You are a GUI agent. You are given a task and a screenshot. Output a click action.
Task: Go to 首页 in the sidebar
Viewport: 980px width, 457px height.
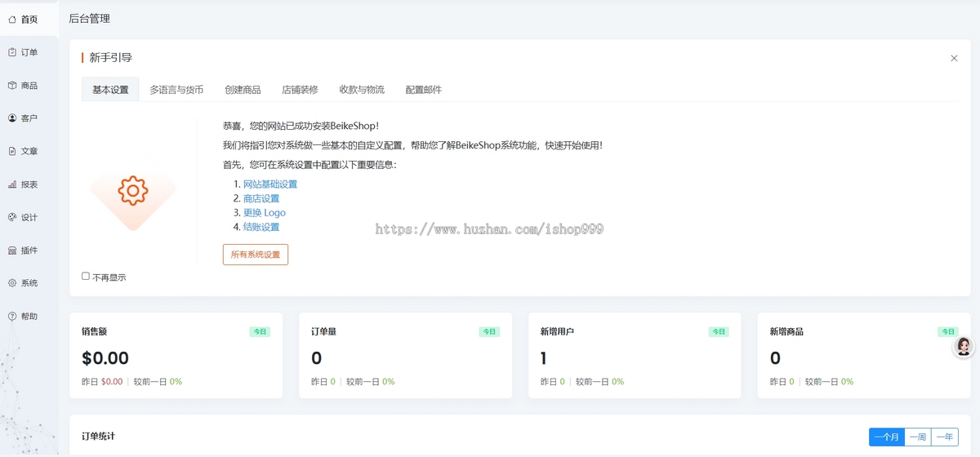pyautogui.click(x=29, y=19)
